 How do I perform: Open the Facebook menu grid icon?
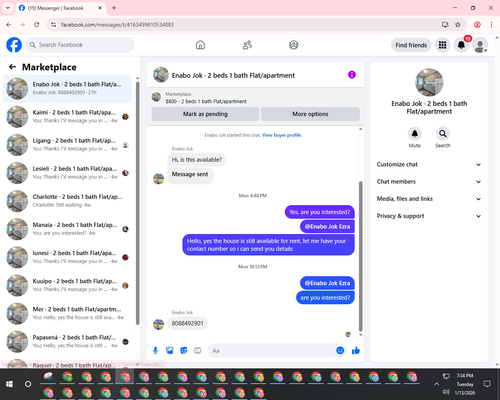442,45
